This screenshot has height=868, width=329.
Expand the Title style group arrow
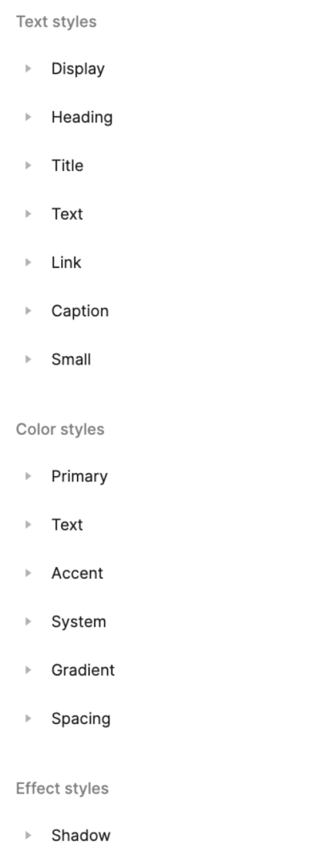tap(28, 165)
